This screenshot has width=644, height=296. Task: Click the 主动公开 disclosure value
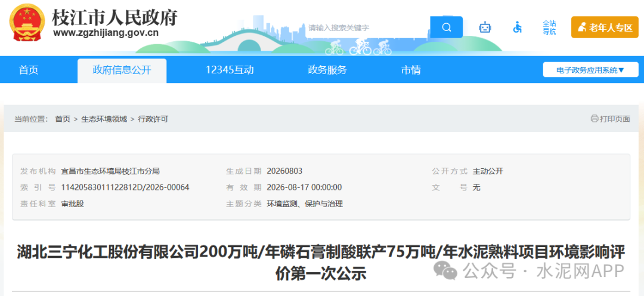click(x=488, y=171)
